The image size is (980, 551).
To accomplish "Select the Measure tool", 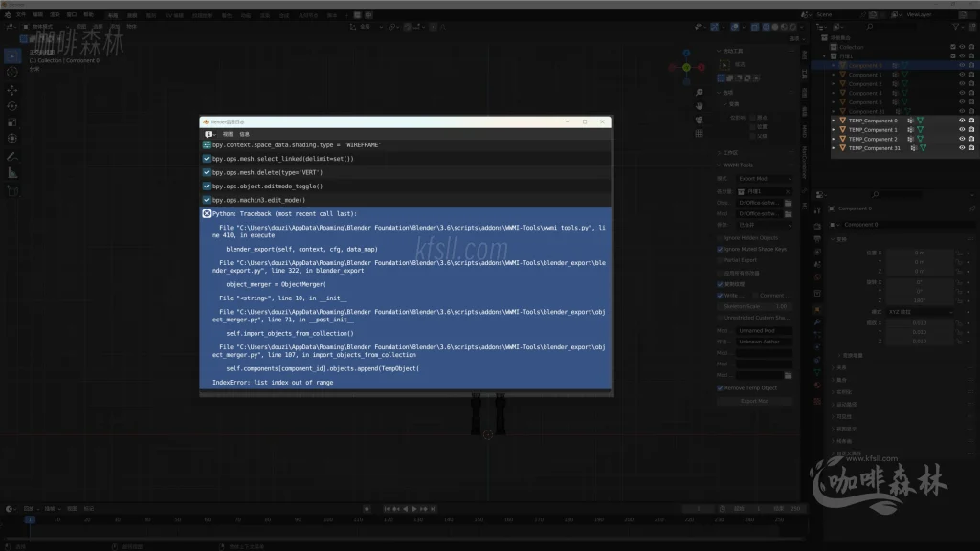I will (x=12, y=172).
